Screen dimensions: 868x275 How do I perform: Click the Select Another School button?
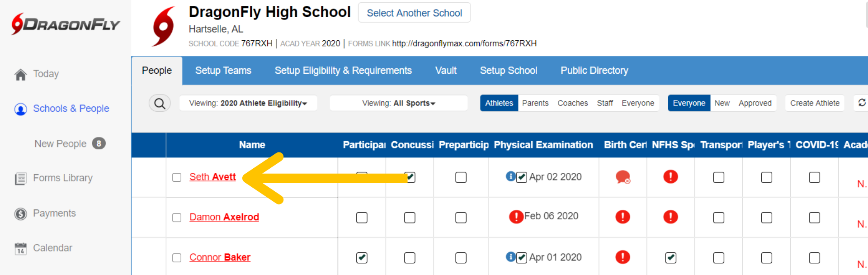click(x=414, y=13)
